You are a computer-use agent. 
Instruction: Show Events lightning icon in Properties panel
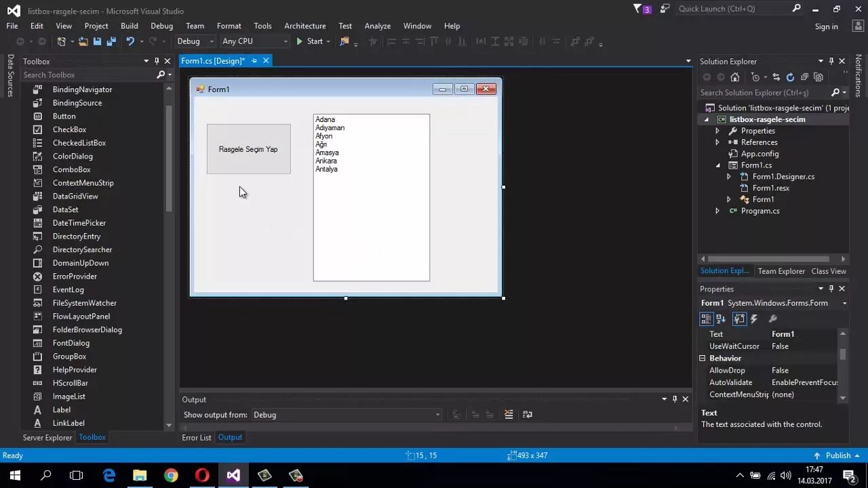pyautogui.click(x=754, y=319)
